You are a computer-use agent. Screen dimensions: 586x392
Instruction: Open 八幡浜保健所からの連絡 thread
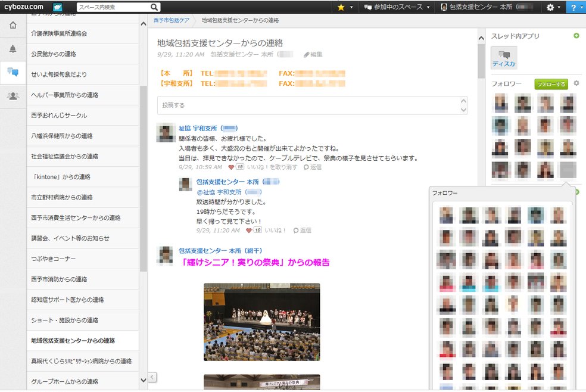[83, 136]
